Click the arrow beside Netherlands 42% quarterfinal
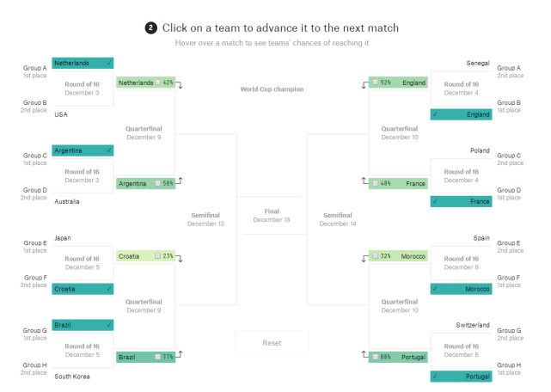 [181, 84]
